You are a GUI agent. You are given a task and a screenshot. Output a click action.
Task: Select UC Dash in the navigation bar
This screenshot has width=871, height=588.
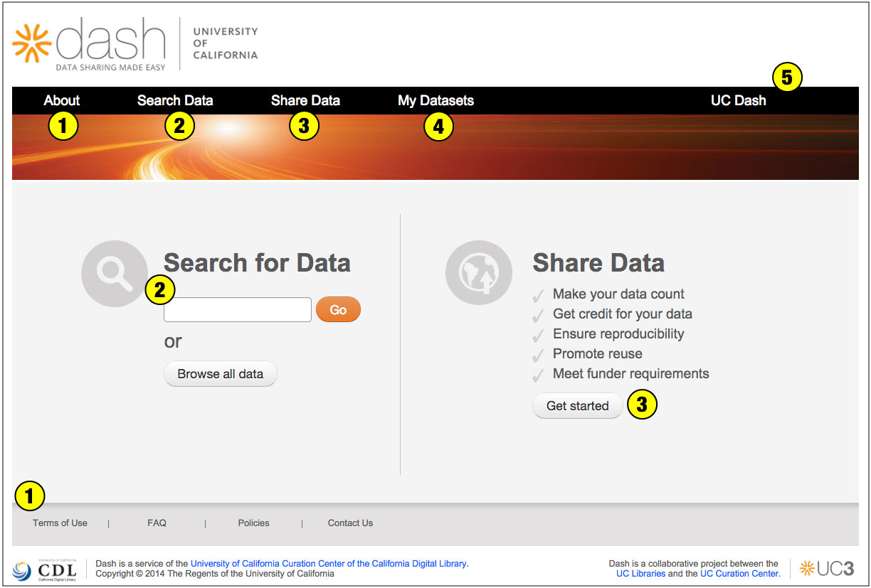pos(738,100)
